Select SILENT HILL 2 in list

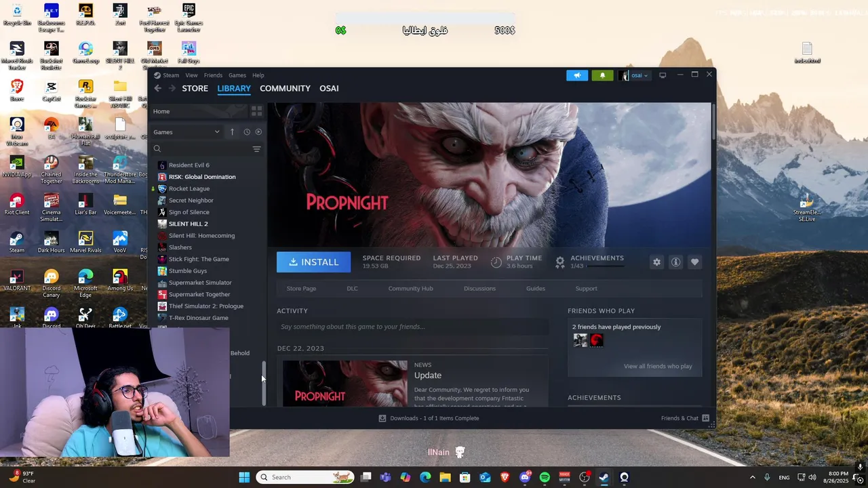point(189,224)
